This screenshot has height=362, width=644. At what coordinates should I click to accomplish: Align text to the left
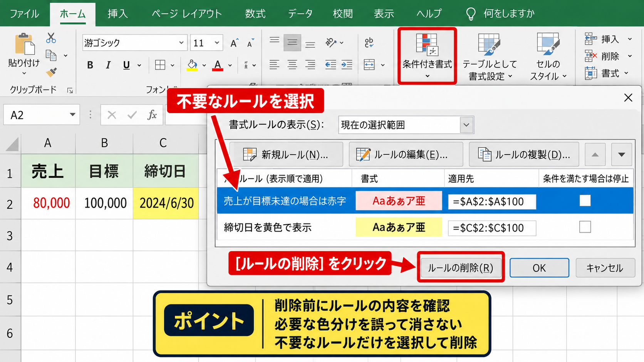pyautogui.click(x=274, y=65)
